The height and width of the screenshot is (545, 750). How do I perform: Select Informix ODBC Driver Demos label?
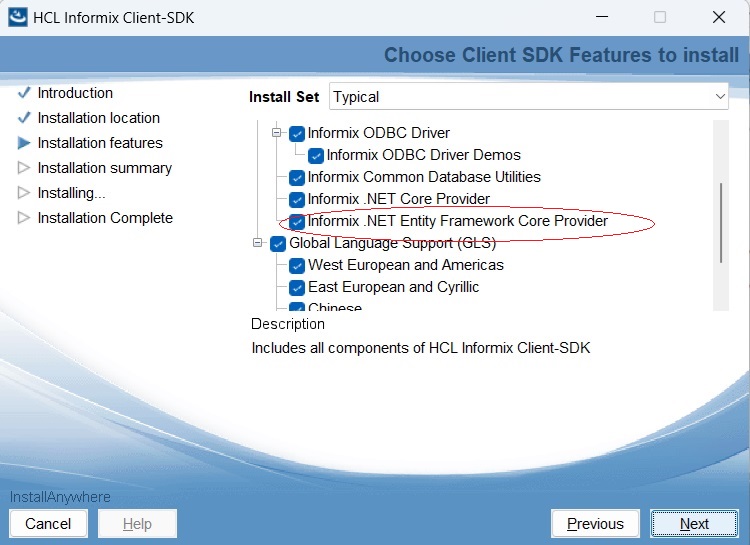click(423, 155)
